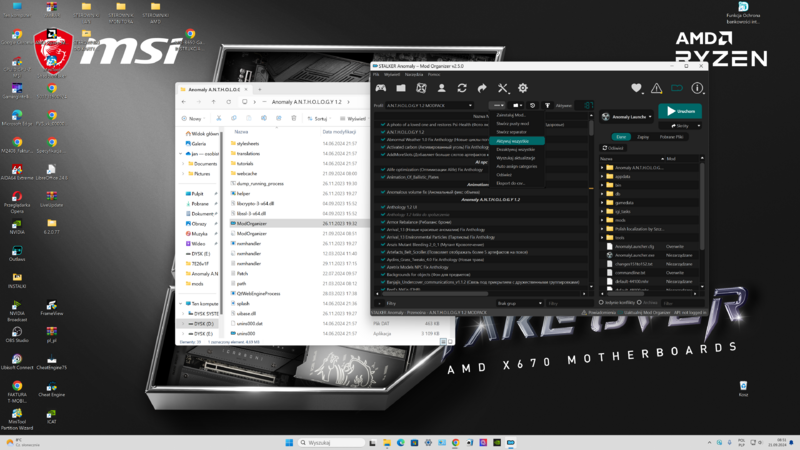Image resolution: width=800 pixels, height=450 pixels.
Task: Select the 'tedynie konflikty' radio option
Action: [x=603, y=301]
